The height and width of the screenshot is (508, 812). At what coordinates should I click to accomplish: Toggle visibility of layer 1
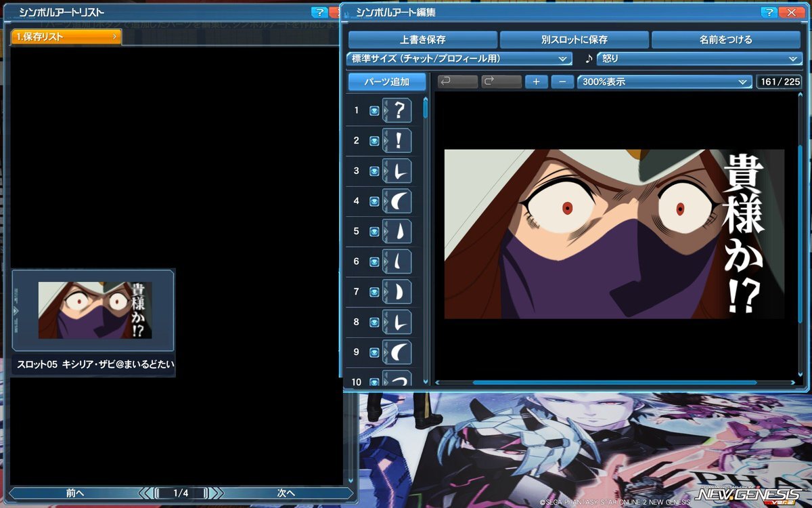point(374,110)
